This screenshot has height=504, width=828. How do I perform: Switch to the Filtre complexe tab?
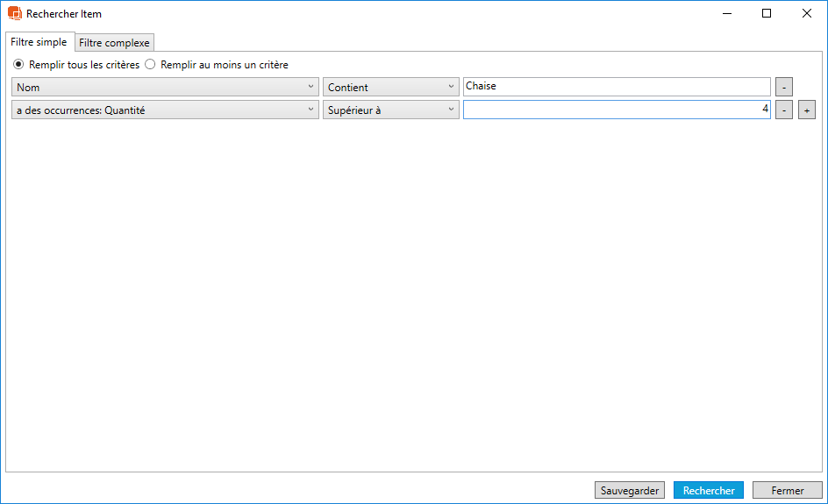(114, 43)
